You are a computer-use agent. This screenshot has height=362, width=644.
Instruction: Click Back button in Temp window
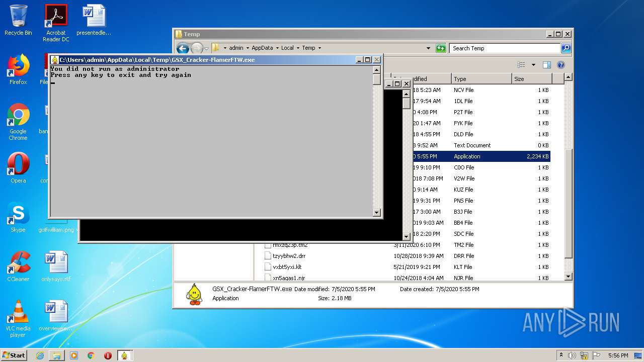tap(182, 48)
